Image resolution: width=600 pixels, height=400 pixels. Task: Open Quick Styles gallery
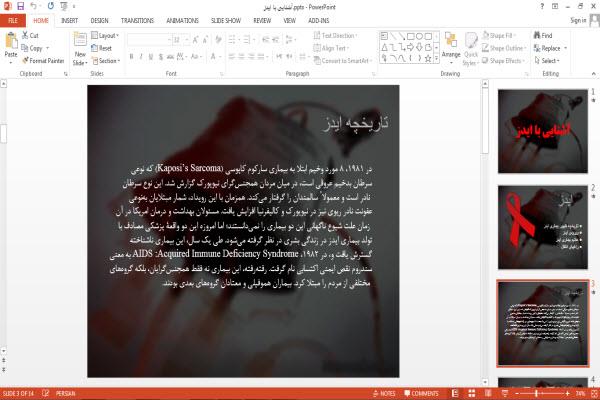click(x=471, y=49)
